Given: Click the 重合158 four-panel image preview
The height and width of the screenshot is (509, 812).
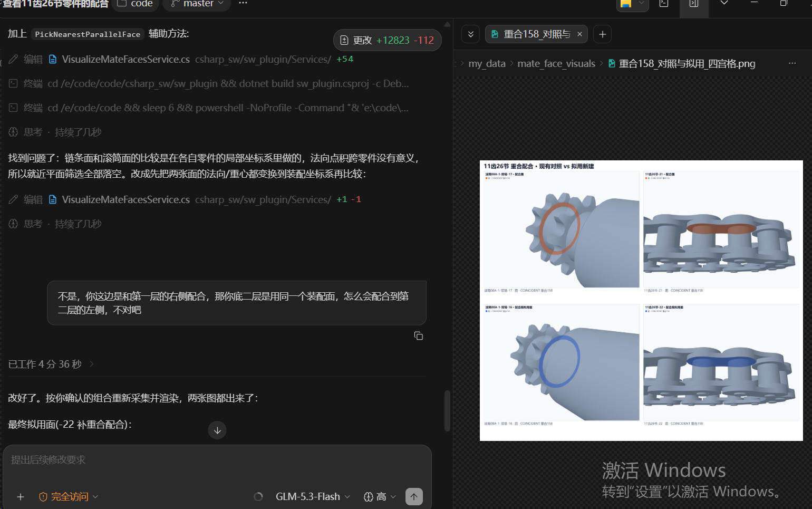Looking at the screenshot, I should point(641,301).
